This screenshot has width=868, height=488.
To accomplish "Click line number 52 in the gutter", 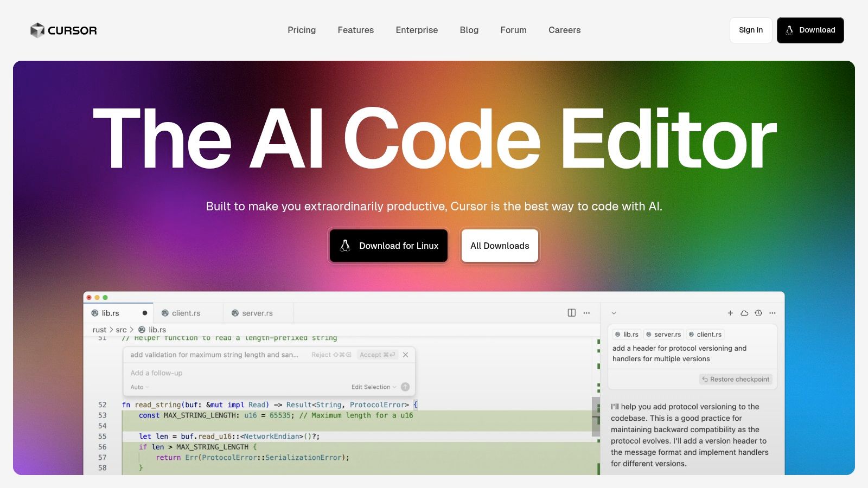I will point(102,405).
